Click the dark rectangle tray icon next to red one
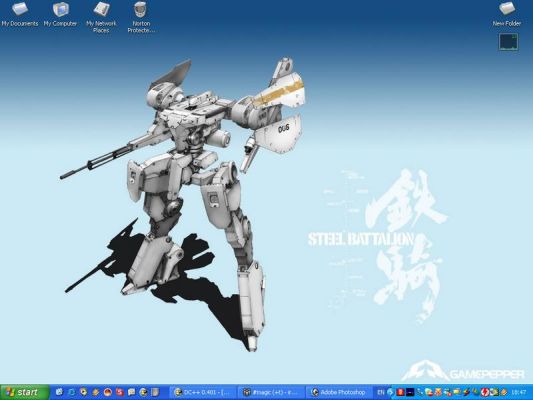The width and height of the screenshot is (533, 400). click(410, 393)
